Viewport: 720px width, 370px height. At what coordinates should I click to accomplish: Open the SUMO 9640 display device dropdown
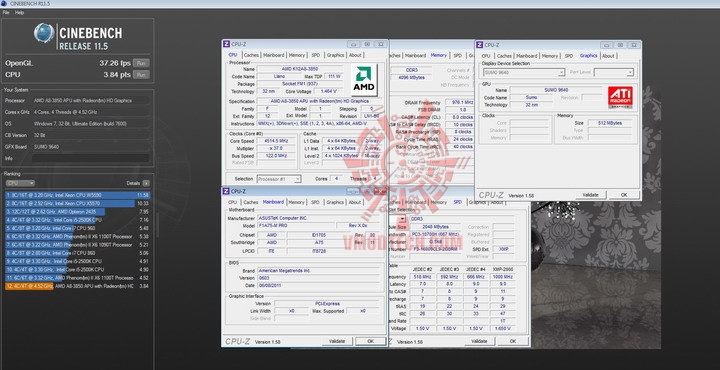click(x=523, y=73)
